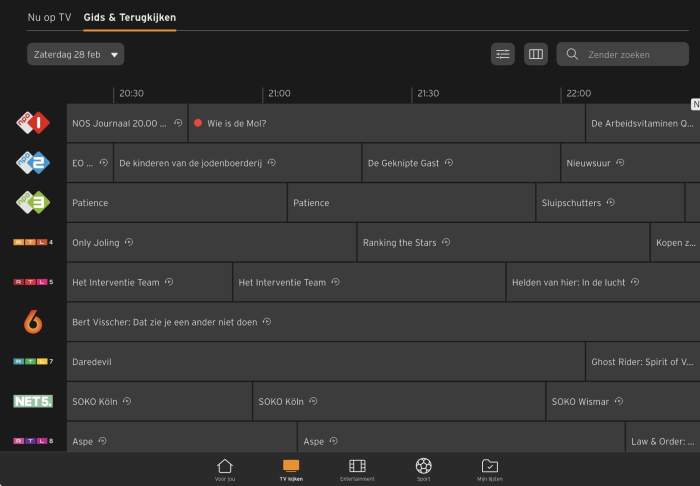Viewport: 700px width, 486px height.
Task: Open the live program Wie is de Mol?
Action: click(386, 123)
